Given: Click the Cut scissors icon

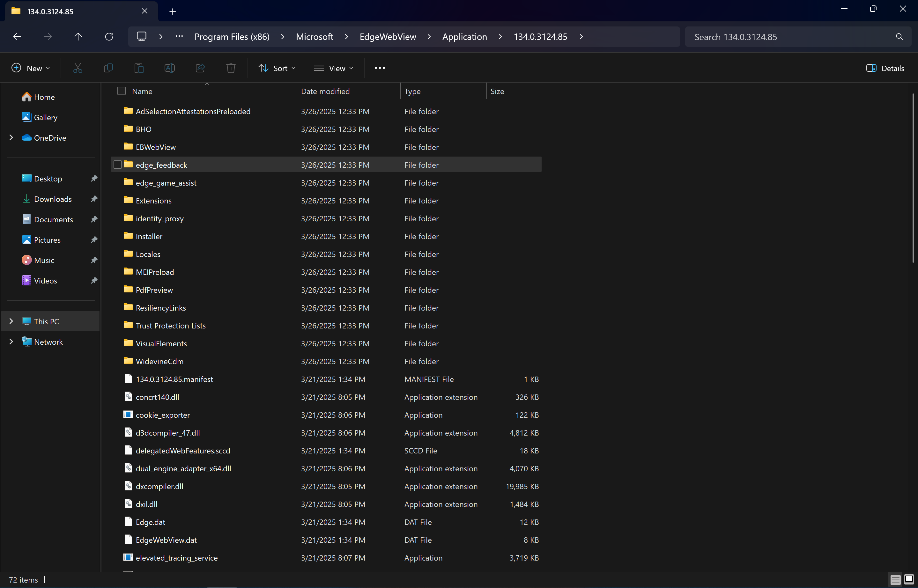Looking at the screenshot, I should [x=78, y=68].
